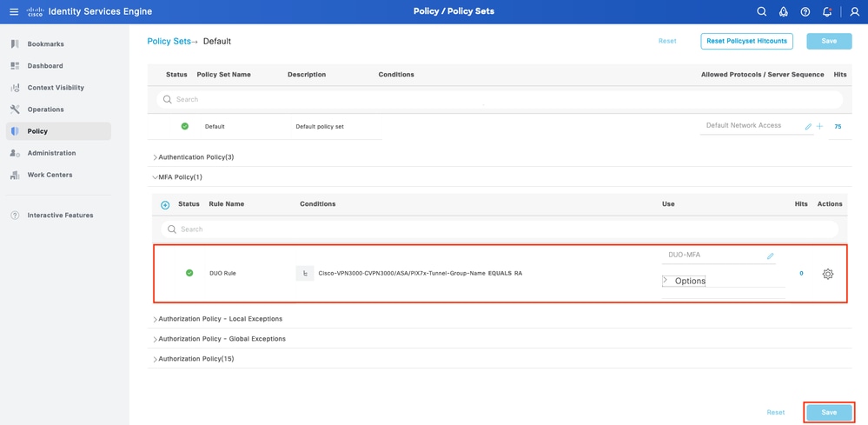Click the Policy shield icon

point(15,131)
